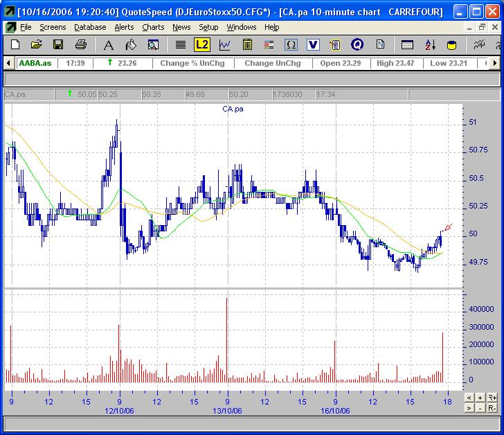Image resolution: width=504 pixels, height=435 pixels.
Task: Click the A-Z sort icon
Action: [430, 45]
